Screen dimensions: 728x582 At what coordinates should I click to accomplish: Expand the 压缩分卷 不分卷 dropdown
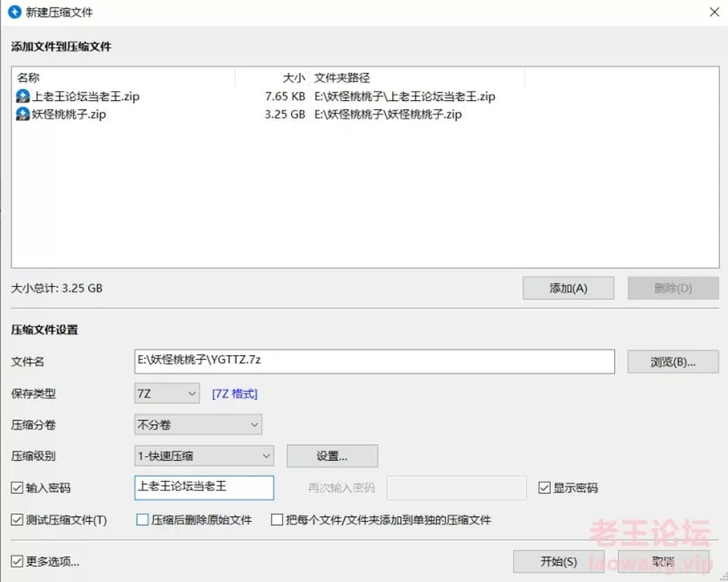(198, 424)
